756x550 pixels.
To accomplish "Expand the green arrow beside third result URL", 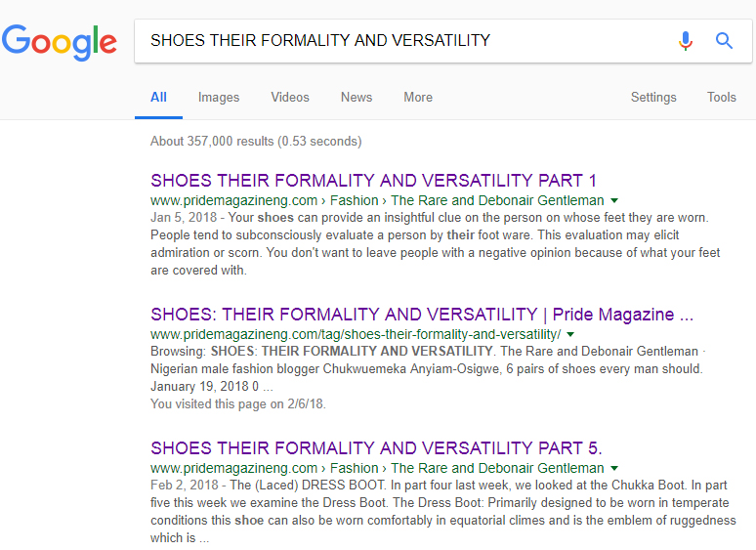I will [x=613, y=468].
